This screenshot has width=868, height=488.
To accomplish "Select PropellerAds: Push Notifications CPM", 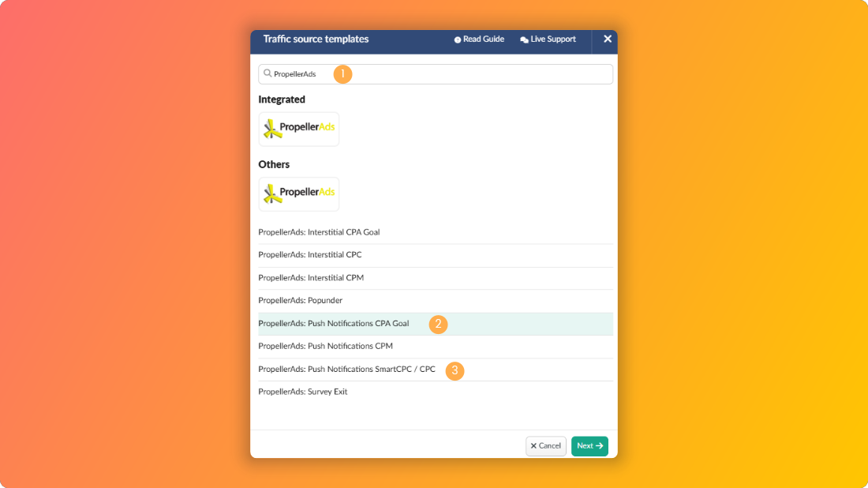I will 435,346.
